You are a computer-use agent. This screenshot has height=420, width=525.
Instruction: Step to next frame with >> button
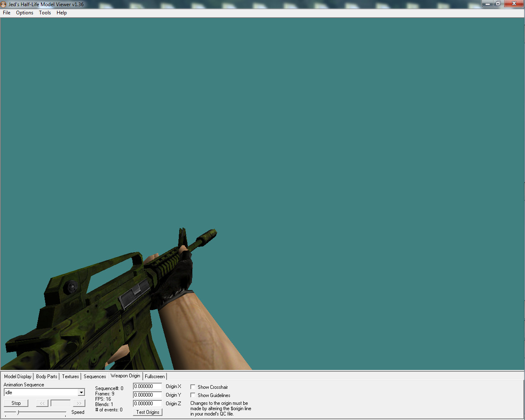(79, 403)
